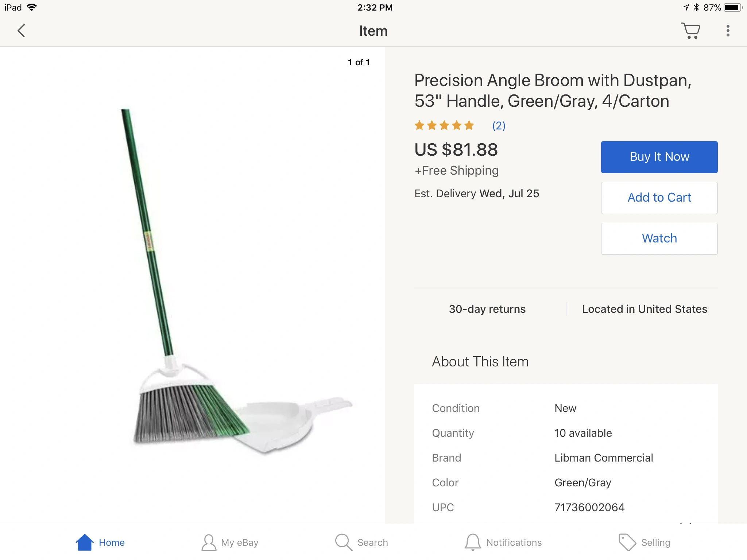This screenshot has width=747, height=560.
Task: Tap the Search magnifier icon
Action: pyautogui.click(x=343, y=542)
